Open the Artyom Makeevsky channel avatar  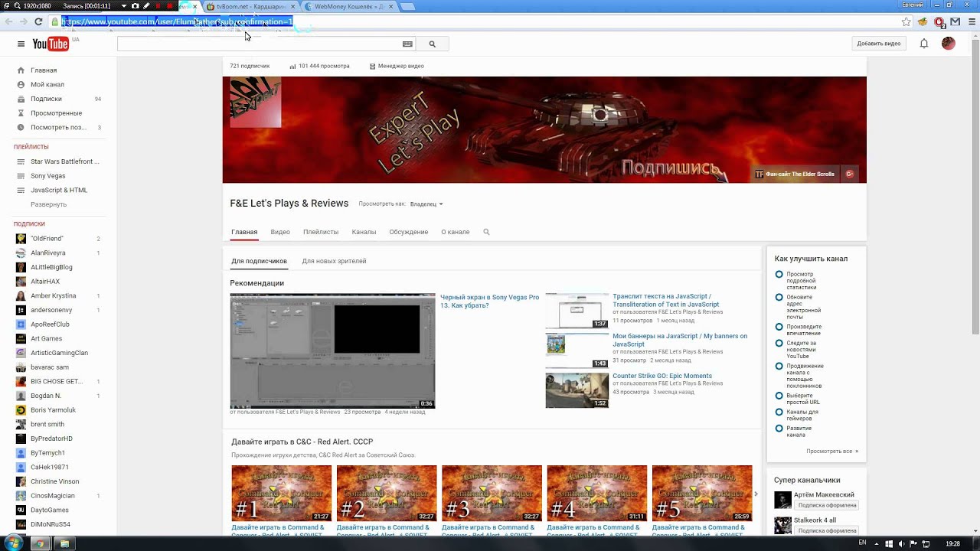782,500
